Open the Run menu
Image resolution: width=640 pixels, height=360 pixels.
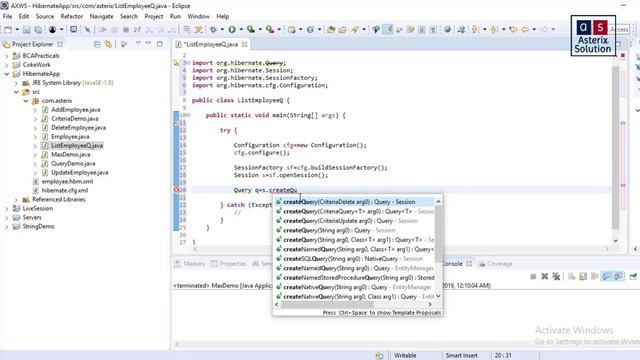175,16
